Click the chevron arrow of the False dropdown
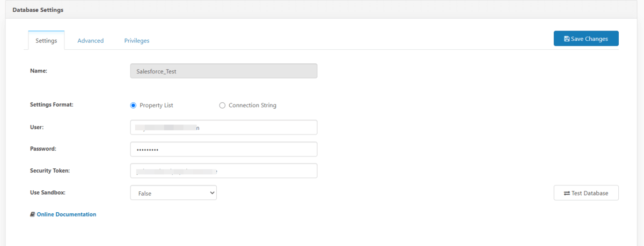Image resolution: width=644 pixels, height=246 pixels. click(x=210, y=193)
